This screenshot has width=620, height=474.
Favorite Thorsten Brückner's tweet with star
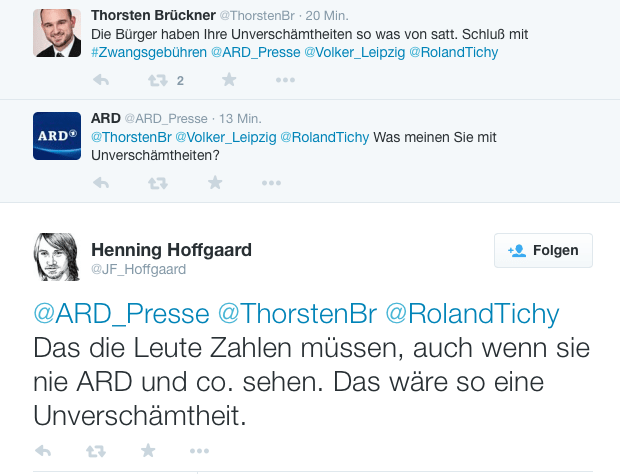pos(228,80)
